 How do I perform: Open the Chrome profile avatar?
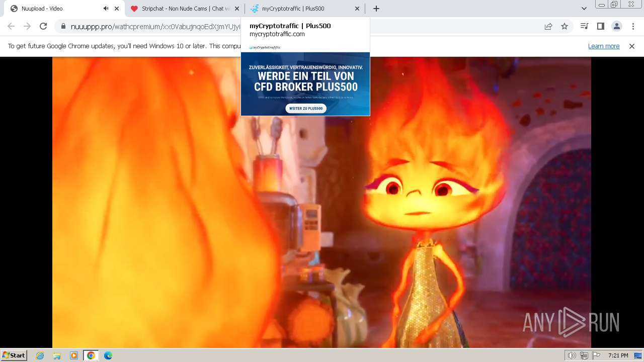pos(616,26)
